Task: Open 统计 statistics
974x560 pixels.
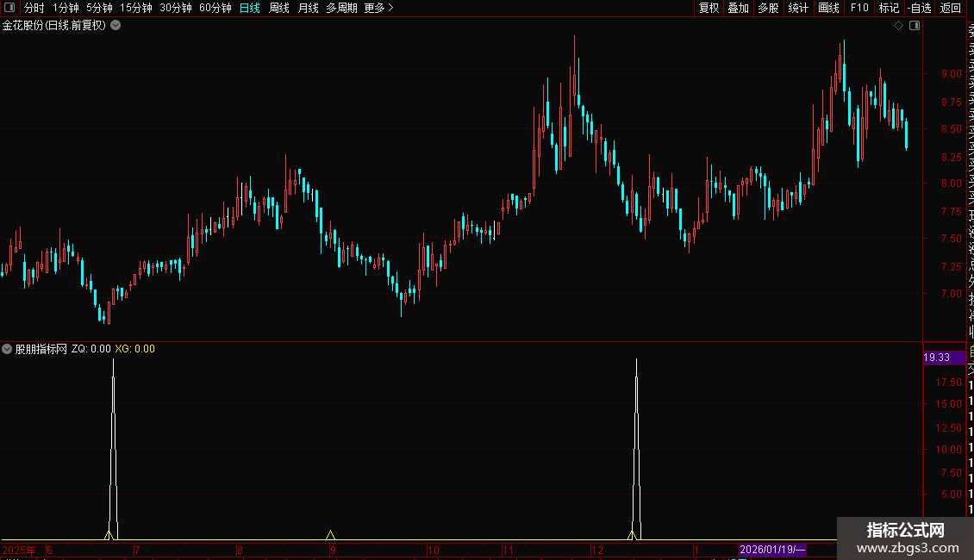Action: [798, 8]
